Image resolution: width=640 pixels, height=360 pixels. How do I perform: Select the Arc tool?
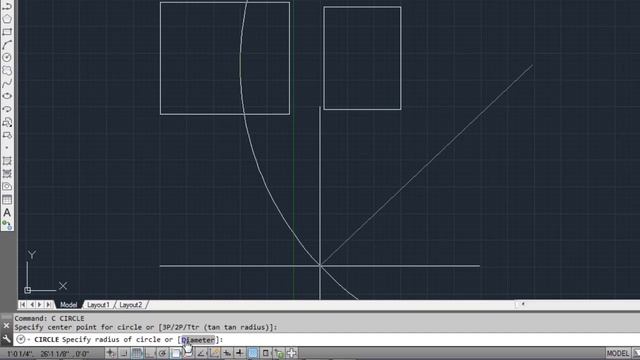(x=7, y=45)
